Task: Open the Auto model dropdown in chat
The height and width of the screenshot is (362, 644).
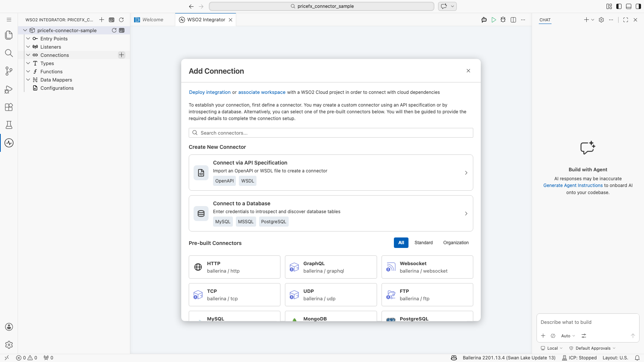Action: (x=568, y=336)
